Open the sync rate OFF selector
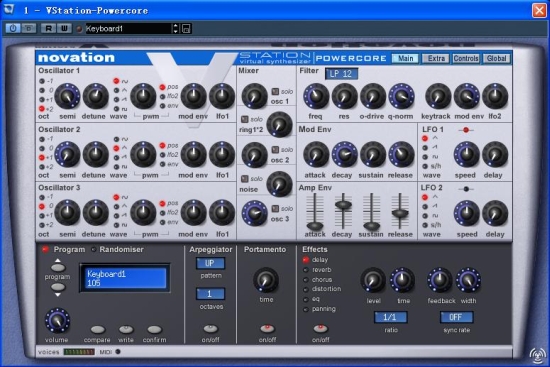 point(456,317)
